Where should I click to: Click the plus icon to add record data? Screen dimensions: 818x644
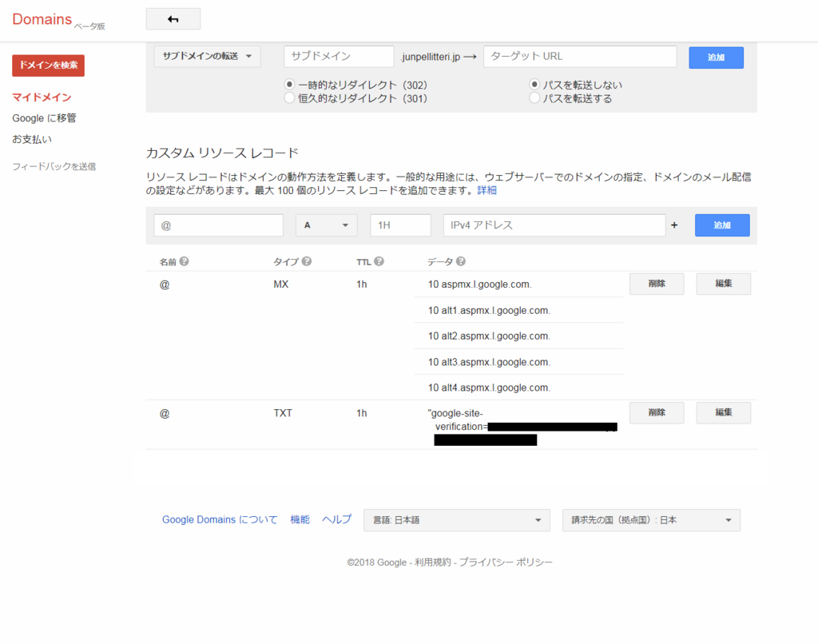pyautogui.click(x=673, y=225)
